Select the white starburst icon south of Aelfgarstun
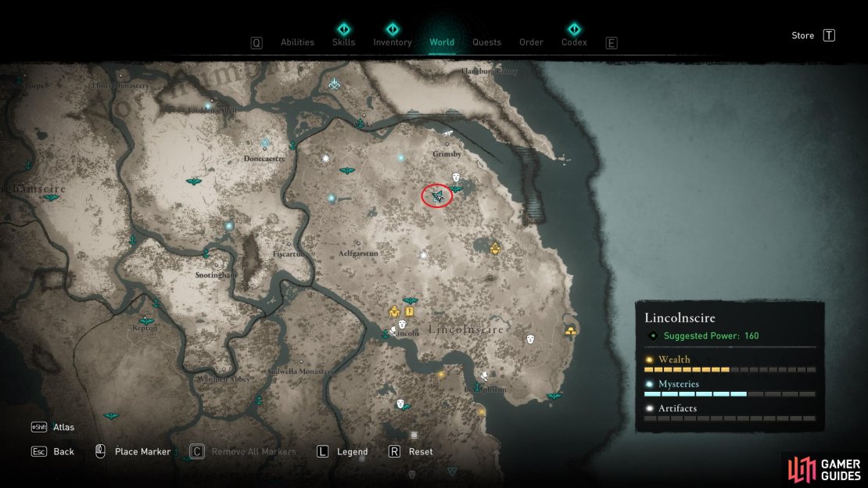This screenshot has height=488, width=868. pyautogui.click(x=424, y=256)
